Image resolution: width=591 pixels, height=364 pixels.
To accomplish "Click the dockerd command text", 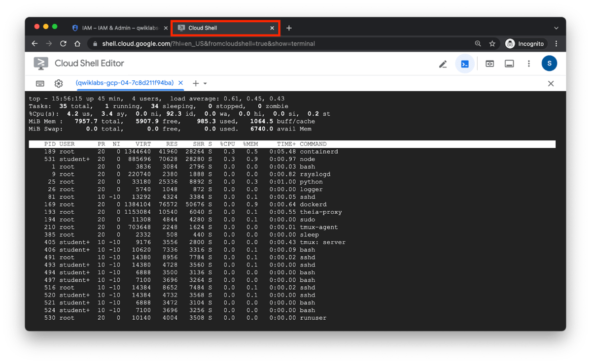I will 313,204.
